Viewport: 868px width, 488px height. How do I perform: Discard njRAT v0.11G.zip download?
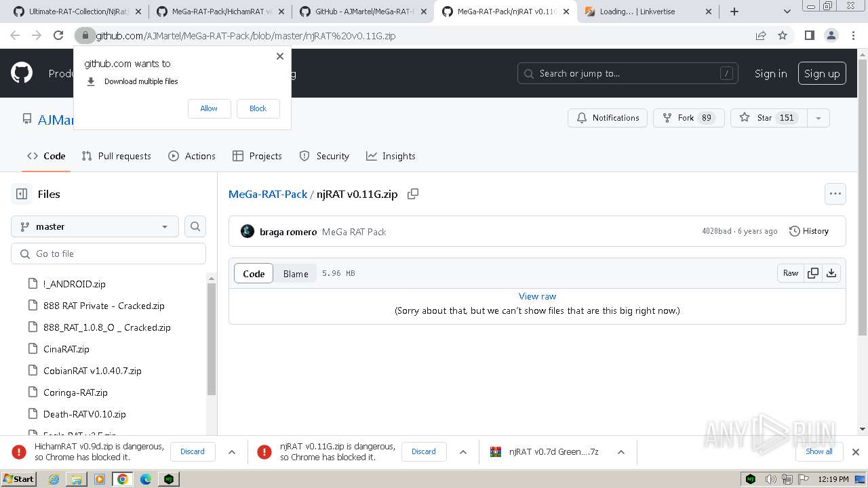point(424,451)
